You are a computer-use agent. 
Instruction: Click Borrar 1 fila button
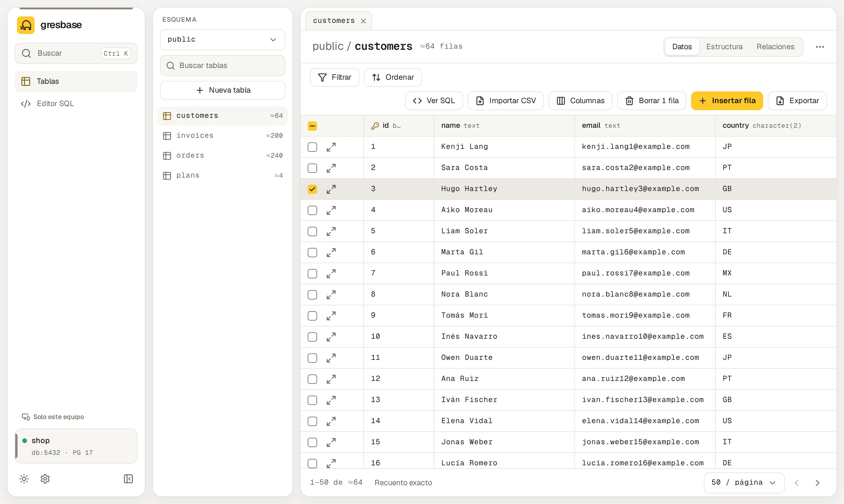(x=651, y=101)
